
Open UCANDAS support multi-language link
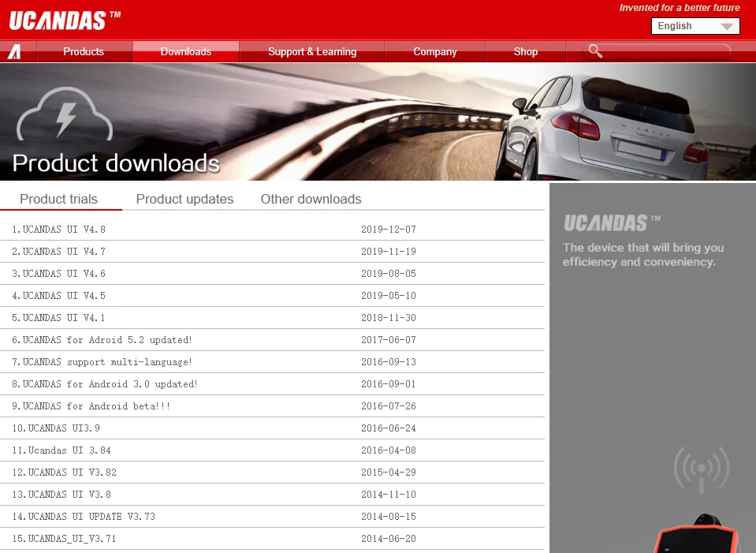click(102, 362)
